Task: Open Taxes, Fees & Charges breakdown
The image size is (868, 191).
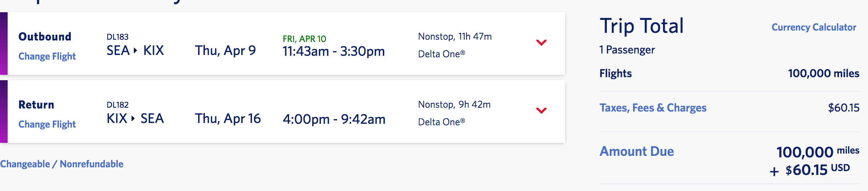Action: (x=653, y=108)
